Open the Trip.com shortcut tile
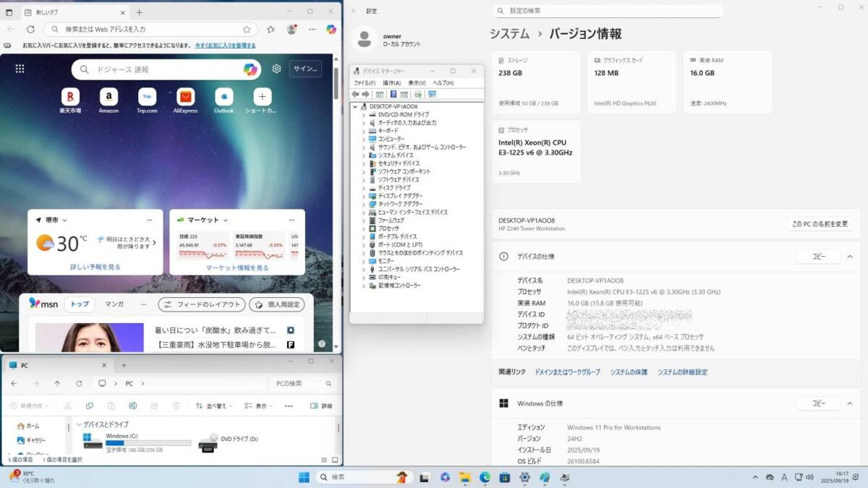This screenshot has width=868, height=488. [147, 100]
